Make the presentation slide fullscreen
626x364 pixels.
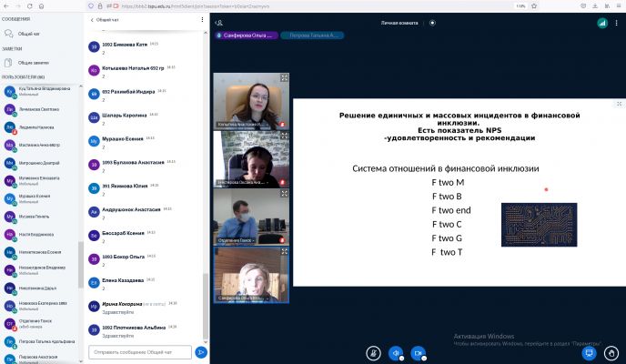[x=619, y=105]
